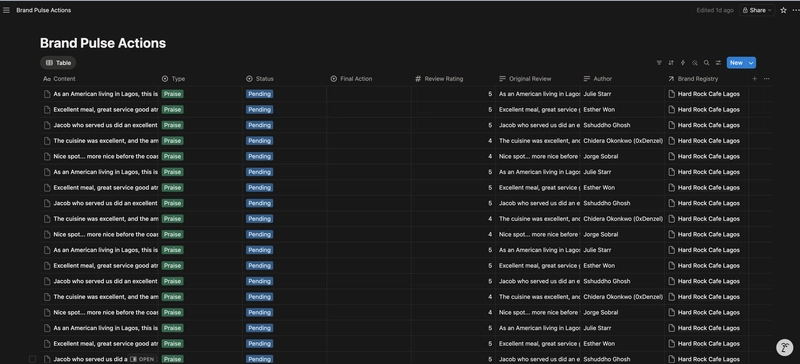
Task: Select the Table view tab
Action: coord(58,63)
